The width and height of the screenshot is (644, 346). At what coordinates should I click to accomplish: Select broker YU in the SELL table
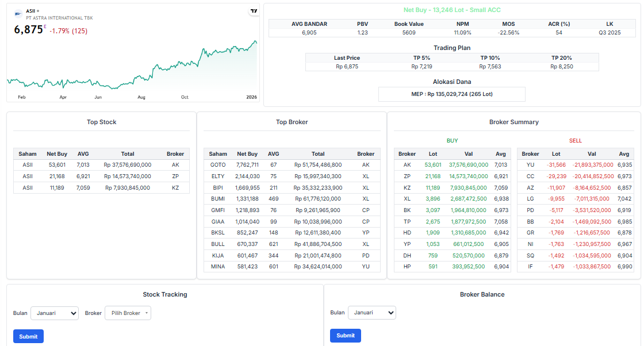tap(530, 165)
